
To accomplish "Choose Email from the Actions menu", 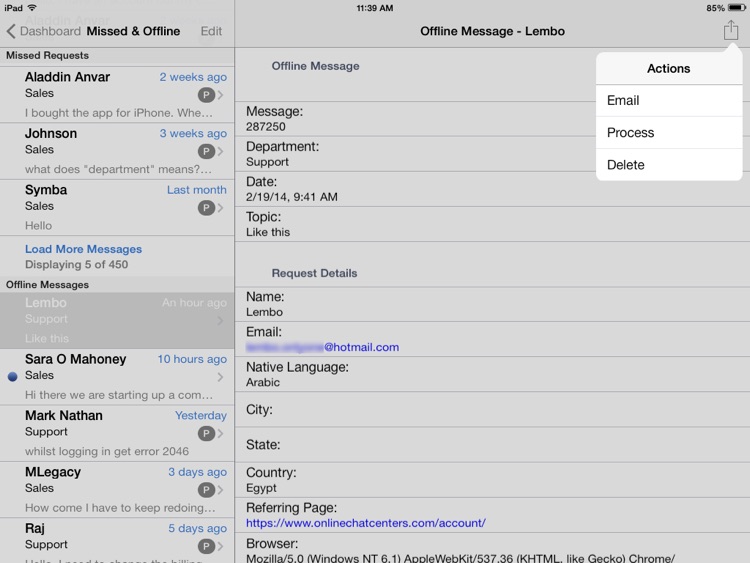I will tap(669, 101).
